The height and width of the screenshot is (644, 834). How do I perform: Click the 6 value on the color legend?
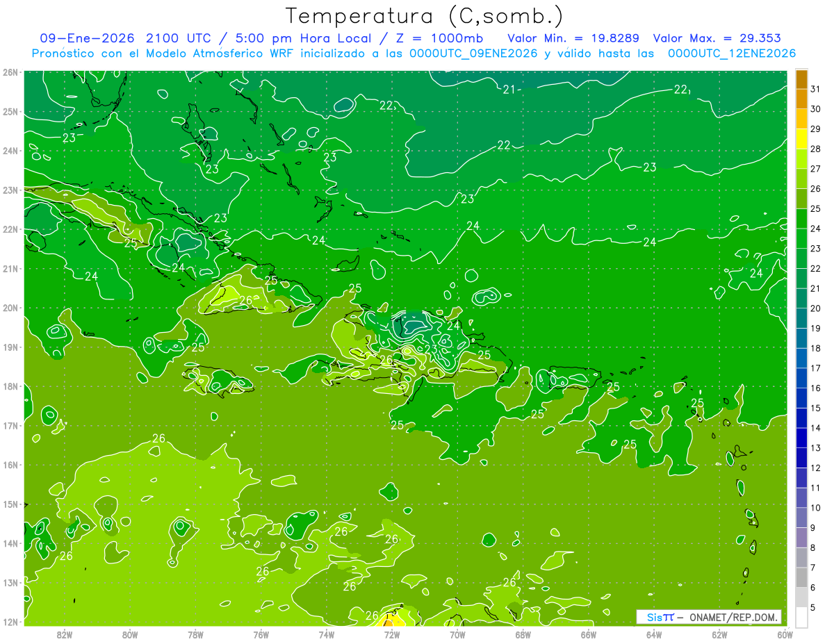pos(813,587)
